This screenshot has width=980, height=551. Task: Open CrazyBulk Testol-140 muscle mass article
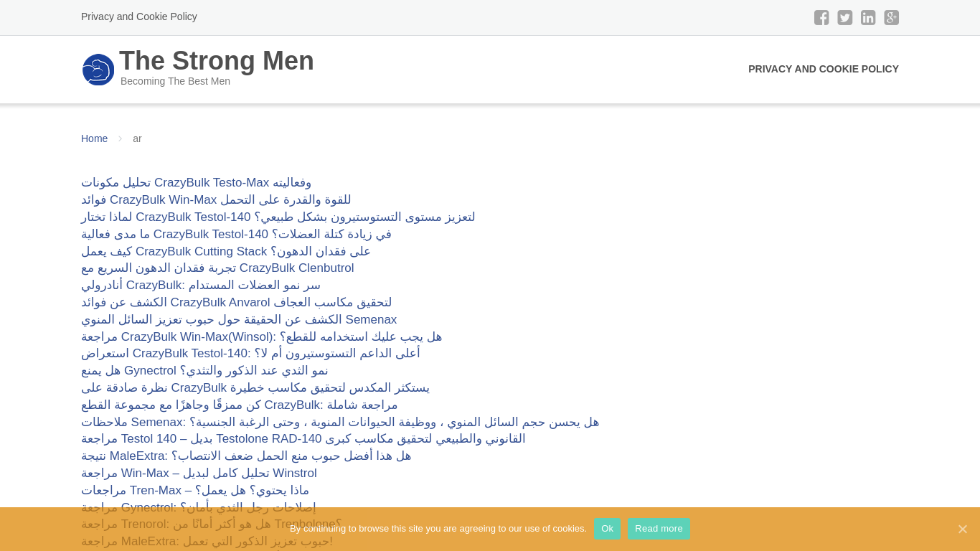pos(236,235)
